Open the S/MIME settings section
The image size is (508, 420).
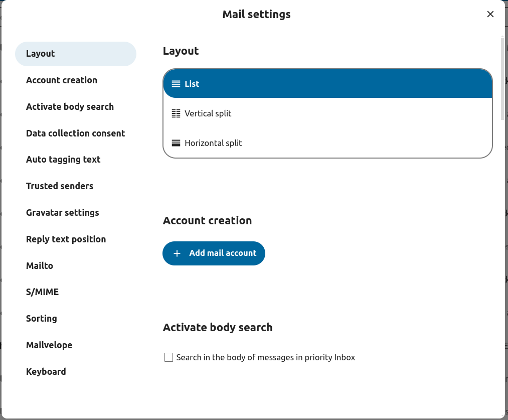point(42,292)
